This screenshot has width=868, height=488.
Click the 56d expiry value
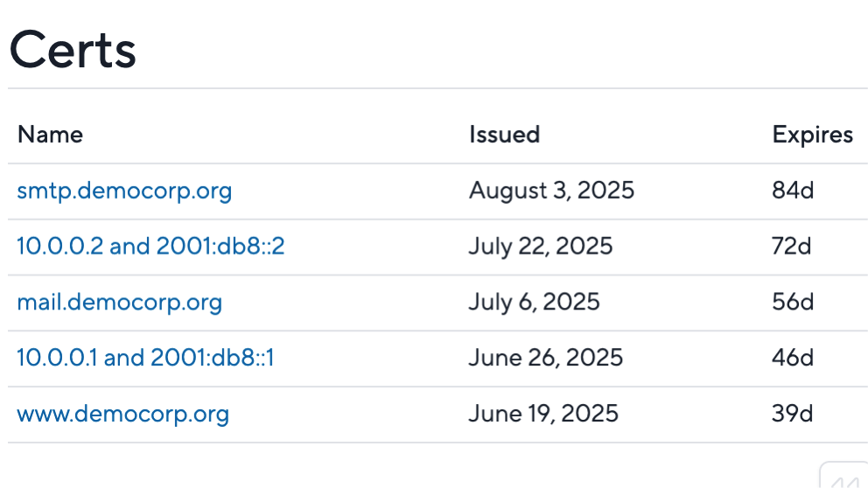click(793, 302)
